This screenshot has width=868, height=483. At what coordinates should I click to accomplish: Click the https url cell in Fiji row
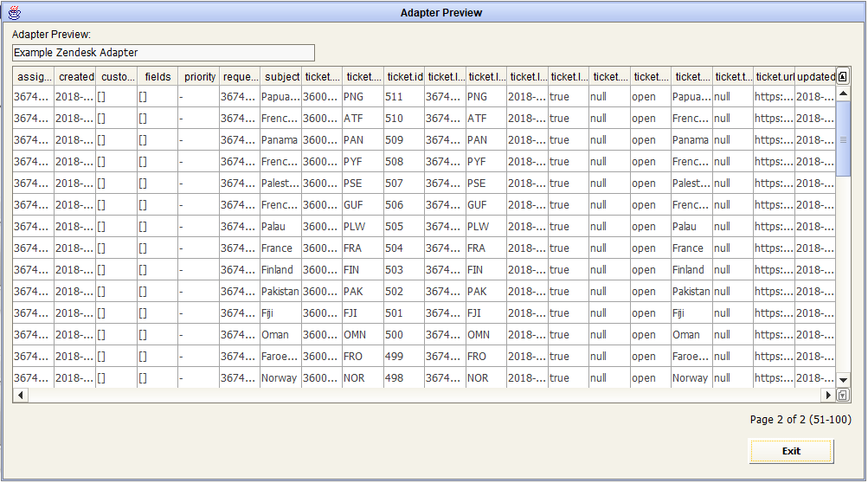pyautogui.click(x=774, y=313)
